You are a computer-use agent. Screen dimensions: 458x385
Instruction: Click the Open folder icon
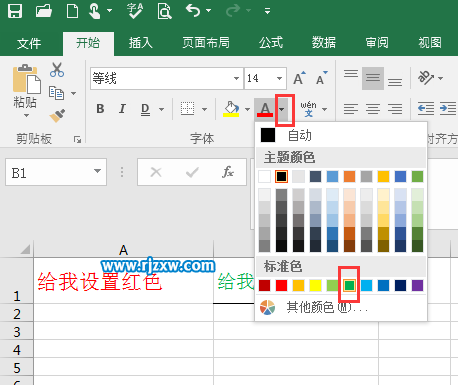tap(44, 11)
